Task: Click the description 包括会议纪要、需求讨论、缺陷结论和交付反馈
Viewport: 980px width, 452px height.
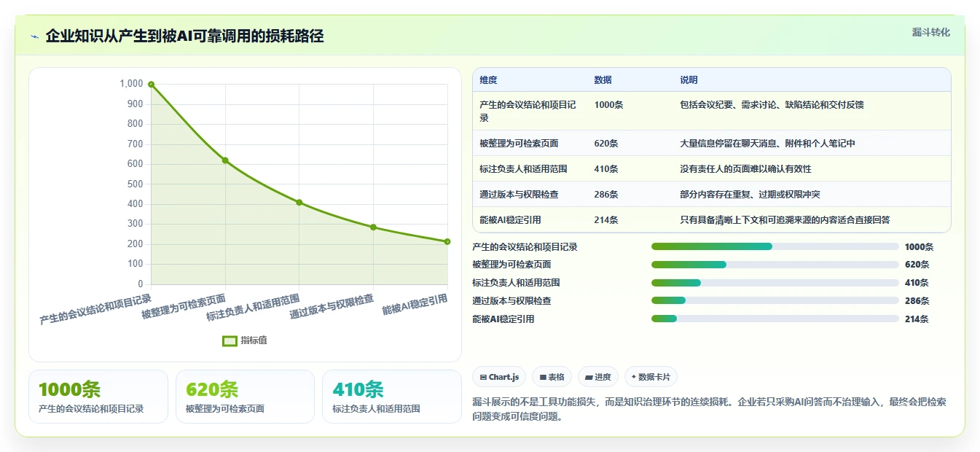Action: click(x=772, y=105)
